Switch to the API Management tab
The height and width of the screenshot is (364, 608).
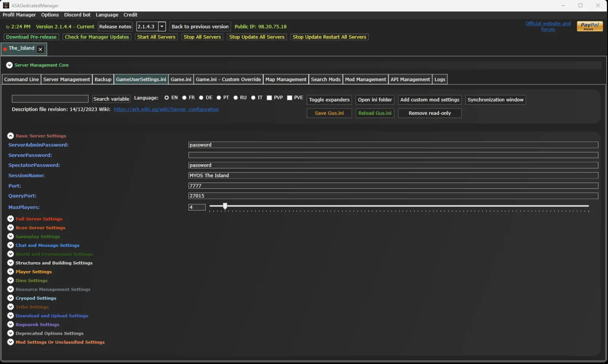(410, 80)
